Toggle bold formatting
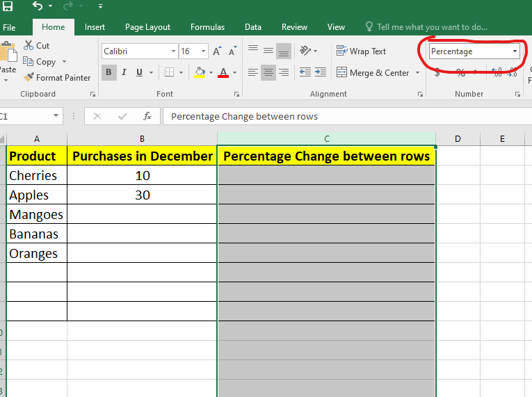Screen dimensions: 532x397 click(108, 72)
